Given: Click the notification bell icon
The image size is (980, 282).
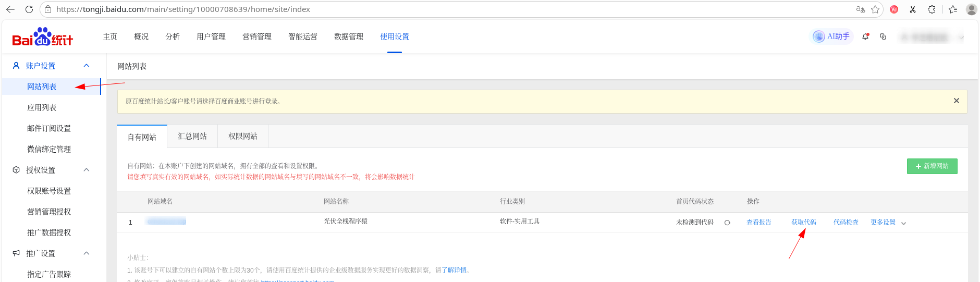Looking at the screenshot, I should point(865,36).
